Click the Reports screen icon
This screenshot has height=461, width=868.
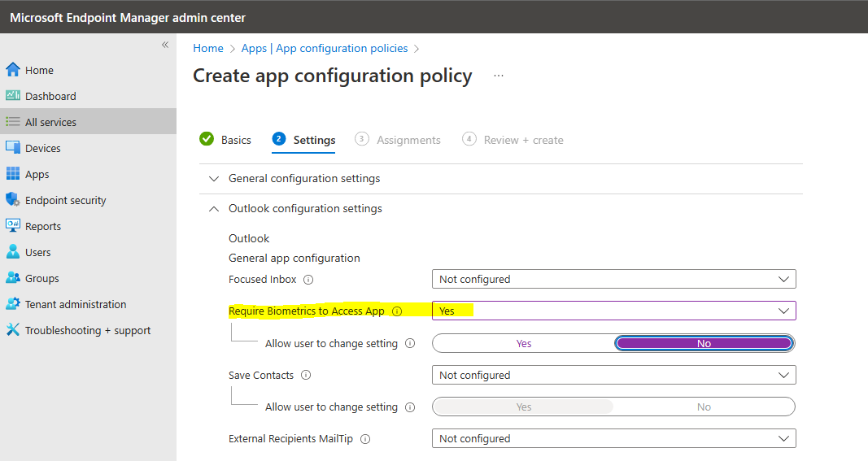pyautogui.click(x=13, y=225)
